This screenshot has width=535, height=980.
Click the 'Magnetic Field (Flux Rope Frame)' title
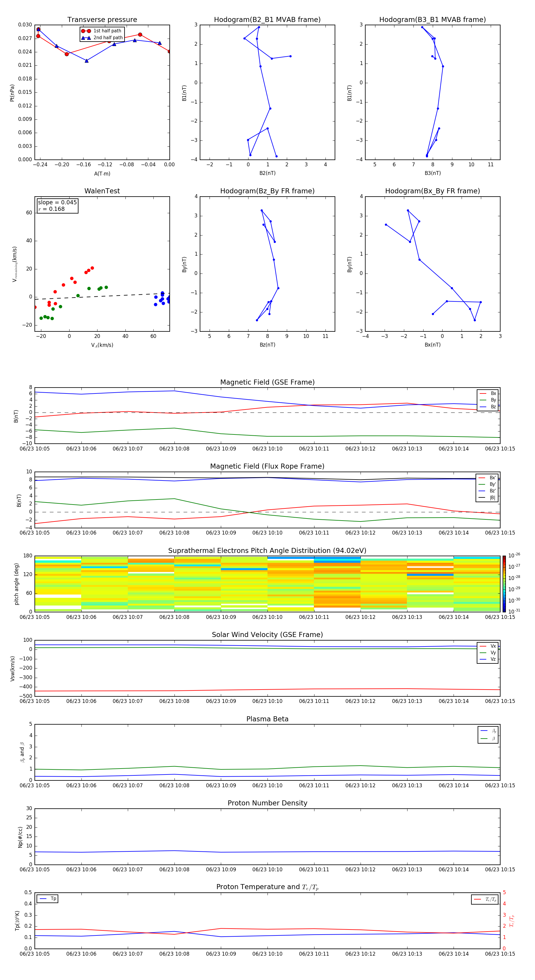(267, 467)
